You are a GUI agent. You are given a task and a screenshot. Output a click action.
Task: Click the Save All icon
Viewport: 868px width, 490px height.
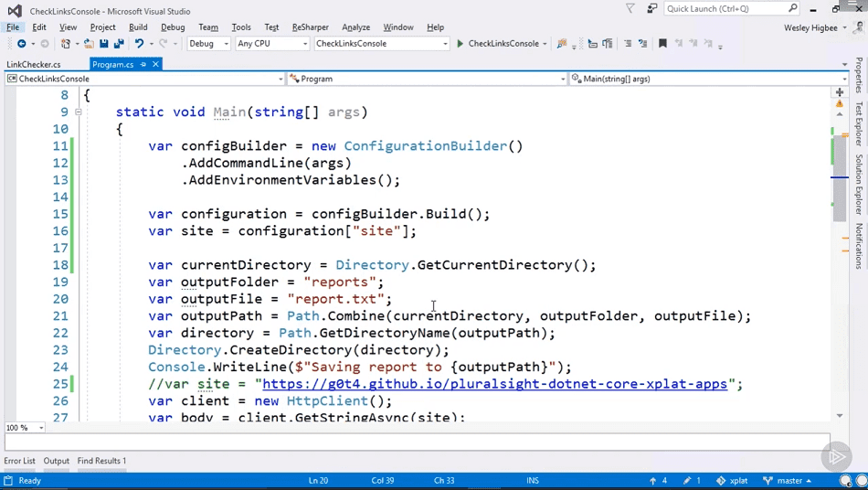[119, 44]
